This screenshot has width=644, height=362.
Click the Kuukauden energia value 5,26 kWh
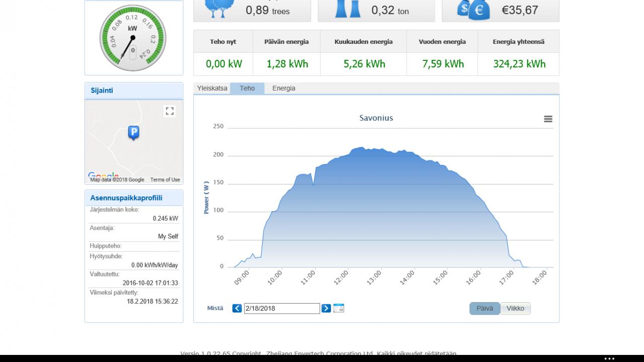tap(364, 64)
